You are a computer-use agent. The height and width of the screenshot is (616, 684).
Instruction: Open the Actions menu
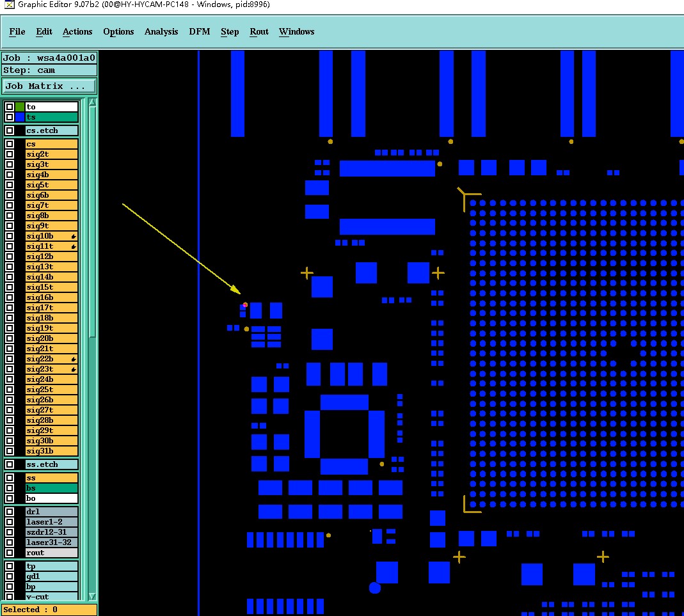77,32
